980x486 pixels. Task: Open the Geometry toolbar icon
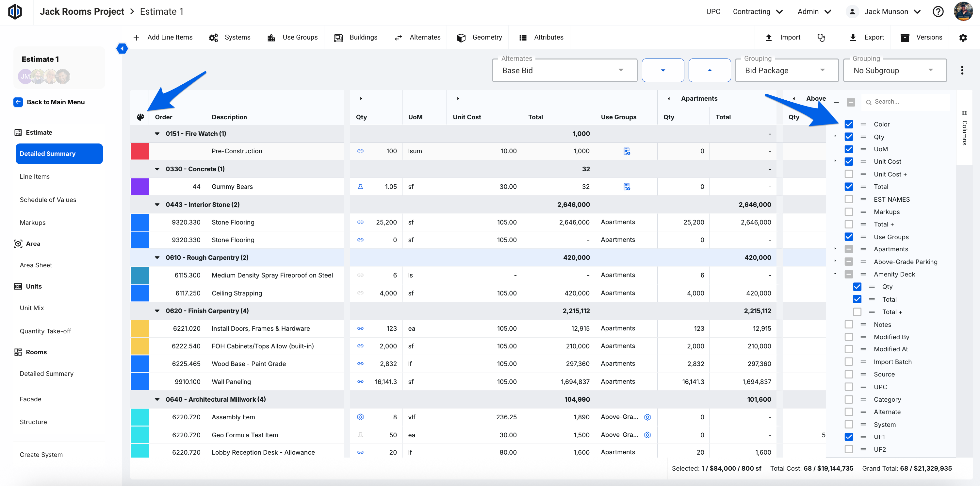461,38
